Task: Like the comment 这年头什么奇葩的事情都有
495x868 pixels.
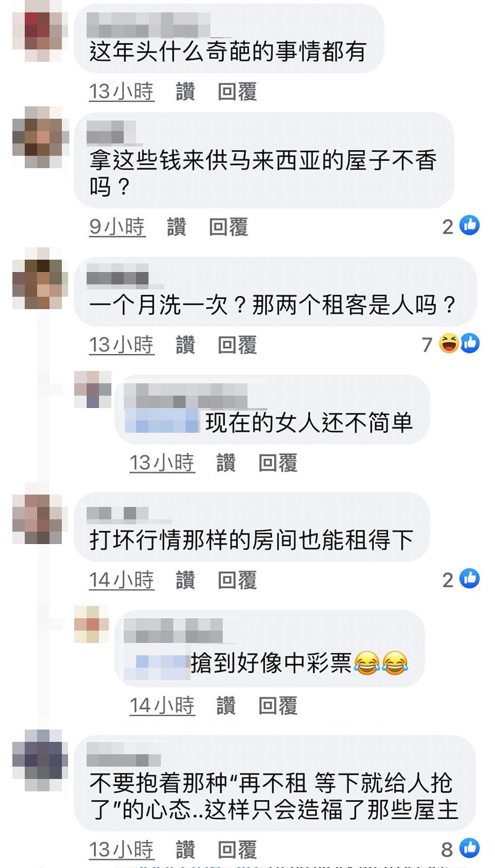Action: point(185,91)
